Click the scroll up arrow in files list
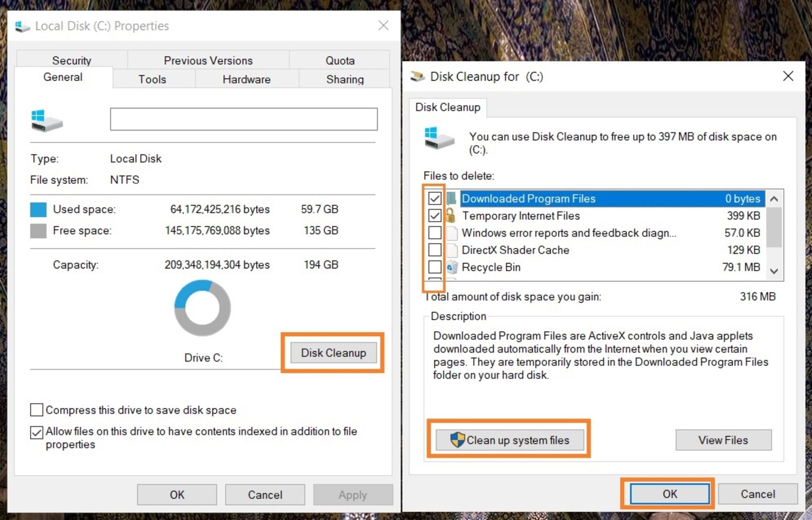Screen dimensions: 812x520 pyautogui.click(x=774, y=199)
